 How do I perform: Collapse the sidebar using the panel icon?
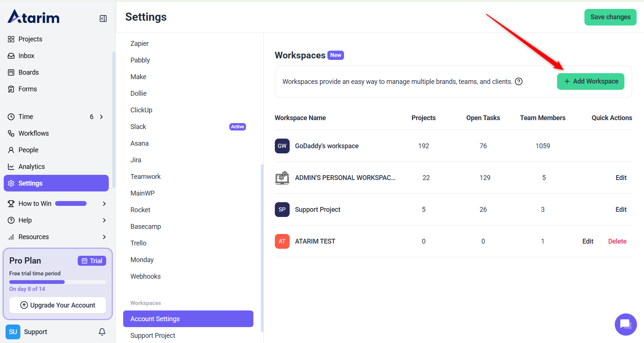click(103, 18)
